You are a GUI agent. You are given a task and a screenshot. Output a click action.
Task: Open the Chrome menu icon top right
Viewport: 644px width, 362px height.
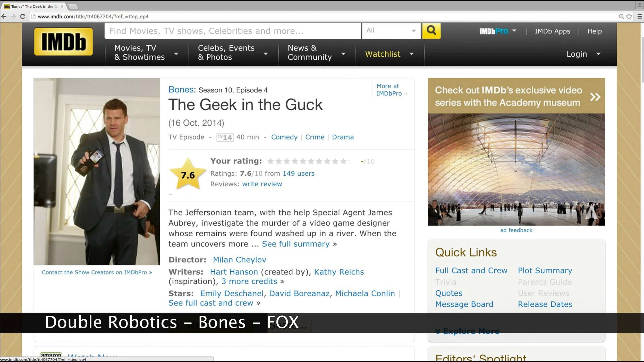(640, 16)
